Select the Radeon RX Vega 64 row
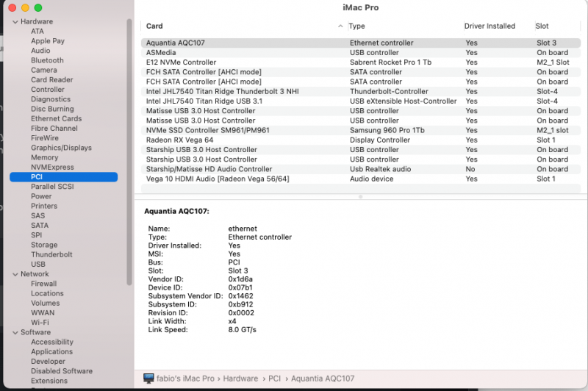 (361, 140)
